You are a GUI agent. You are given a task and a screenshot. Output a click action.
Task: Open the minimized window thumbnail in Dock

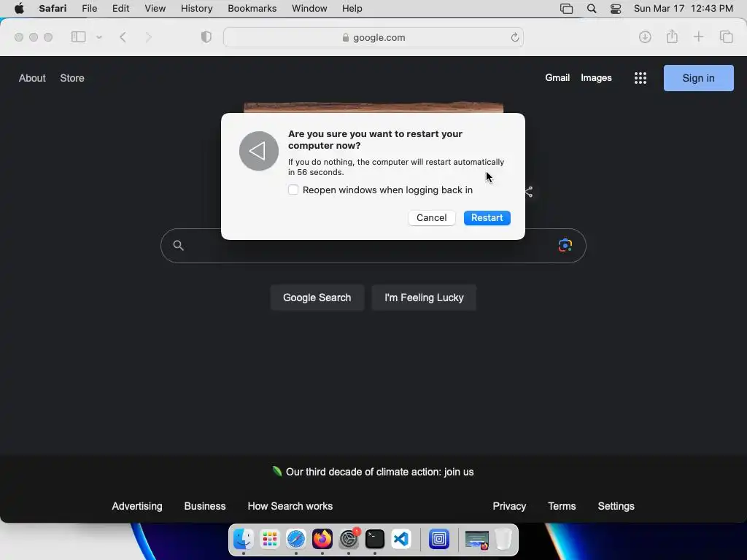coord(476,540)
